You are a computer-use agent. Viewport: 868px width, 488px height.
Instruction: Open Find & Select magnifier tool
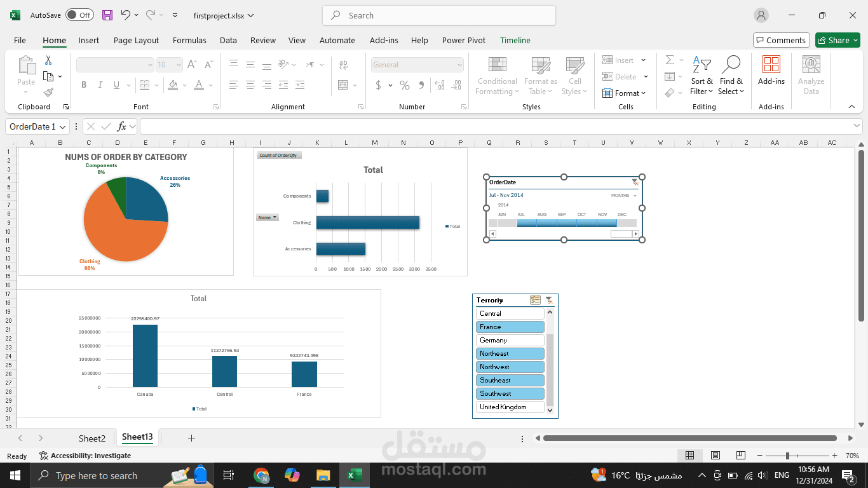click(x=731, y=75)
